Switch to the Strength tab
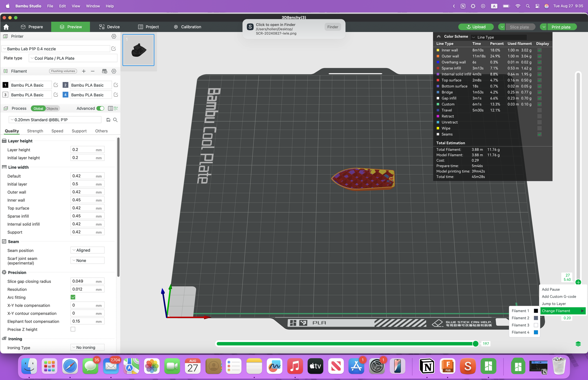The image size is (588, 380). coord(35,131)
